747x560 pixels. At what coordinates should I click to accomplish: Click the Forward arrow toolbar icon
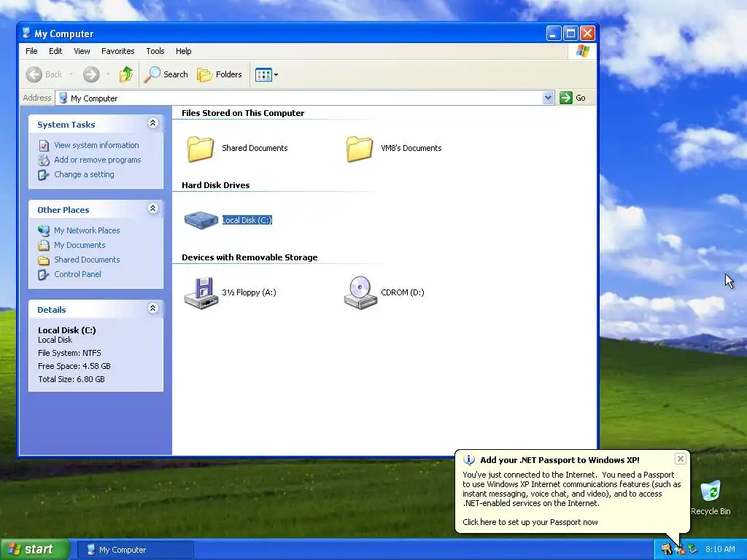tap(91, 74)
